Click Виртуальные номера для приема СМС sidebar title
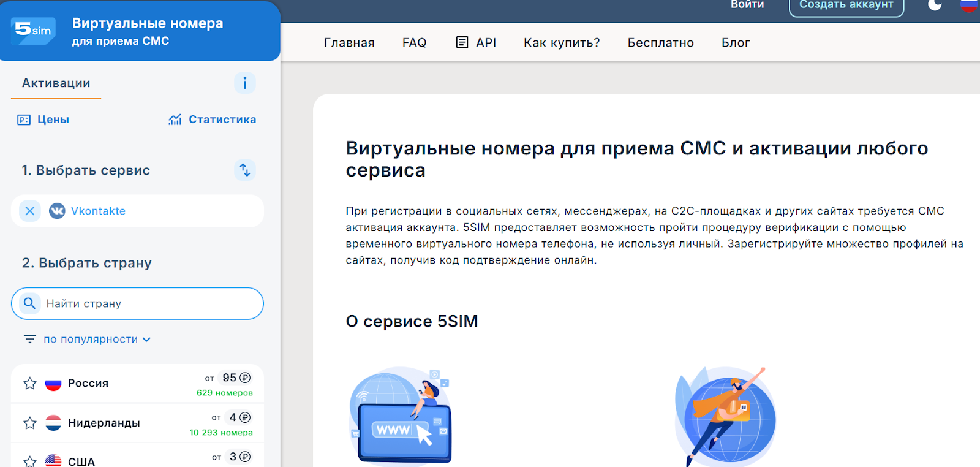Screen dimensions: 980x467 [148, 31]
